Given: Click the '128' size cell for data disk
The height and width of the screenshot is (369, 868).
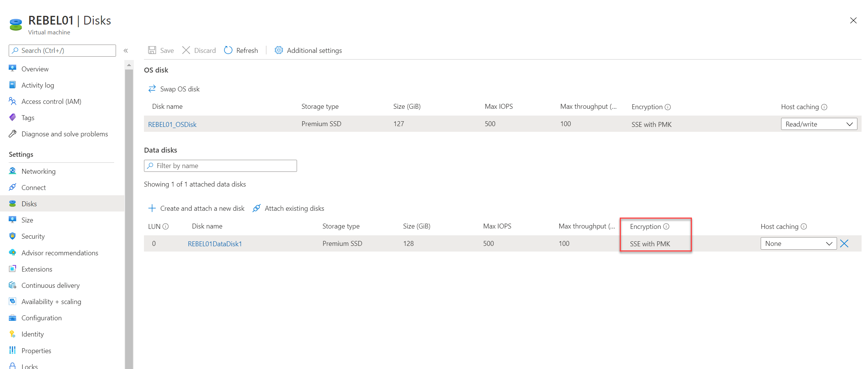Looking at the screenshot, I should point(408,244).
